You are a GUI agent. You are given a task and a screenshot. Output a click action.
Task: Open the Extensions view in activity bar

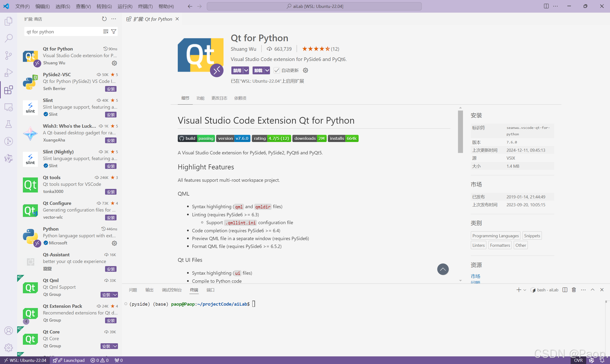(x=8, y=90)
